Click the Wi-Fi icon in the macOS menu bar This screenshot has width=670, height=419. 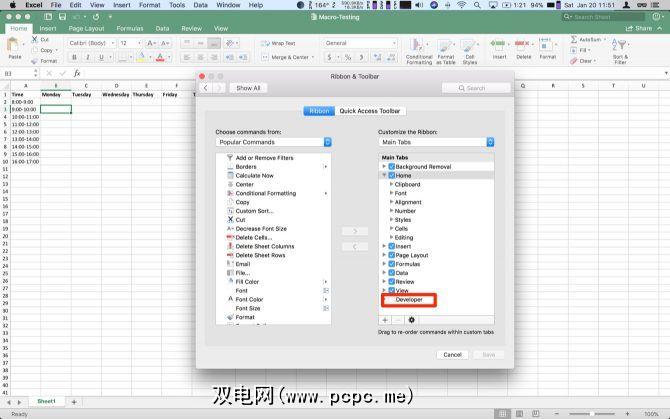pyautogui.click(x=461, y=5)
